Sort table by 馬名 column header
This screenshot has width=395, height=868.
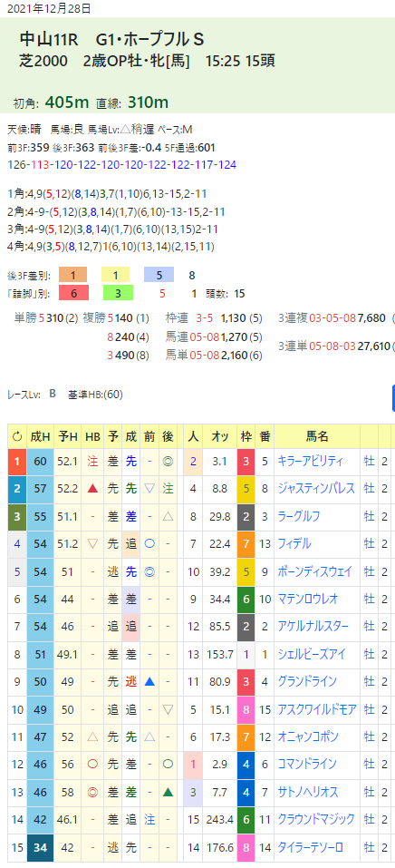pyautogui.click(x=317, y=436)
